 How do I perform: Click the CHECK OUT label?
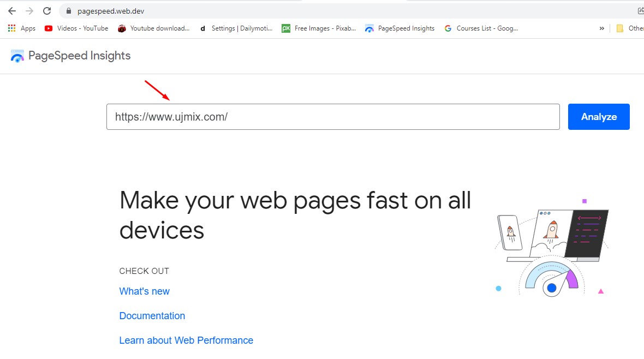pos(144,271)
